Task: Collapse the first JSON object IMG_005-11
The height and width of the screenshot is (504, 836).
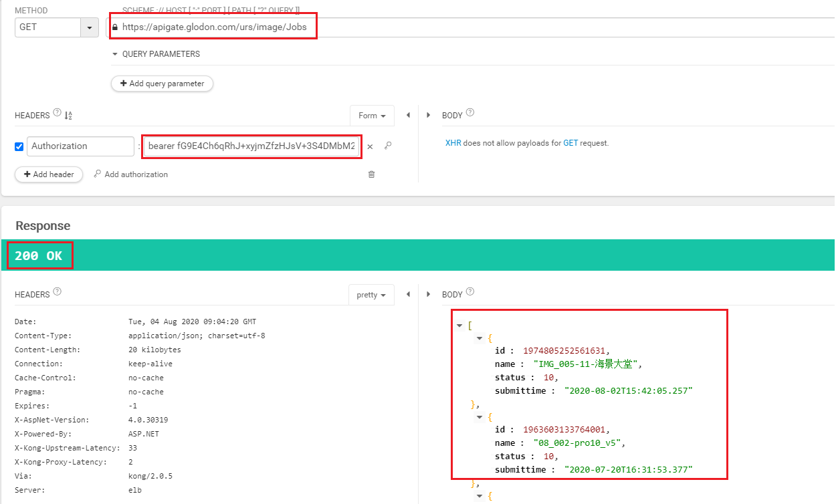Action: click(x=480, y=338)
